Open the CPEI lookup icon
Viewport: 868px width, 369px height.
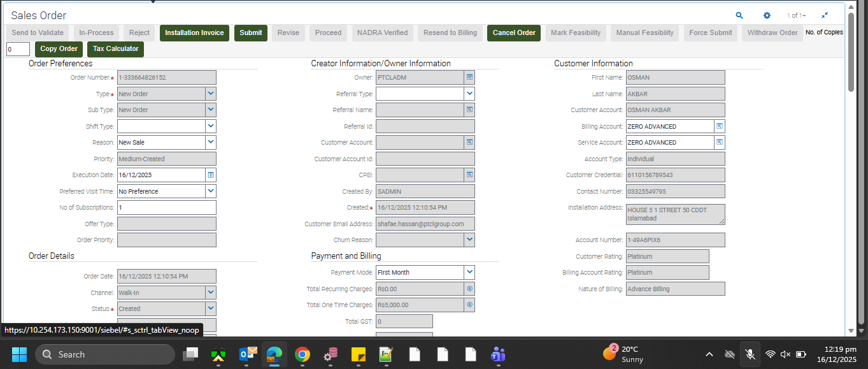(469, 174)
